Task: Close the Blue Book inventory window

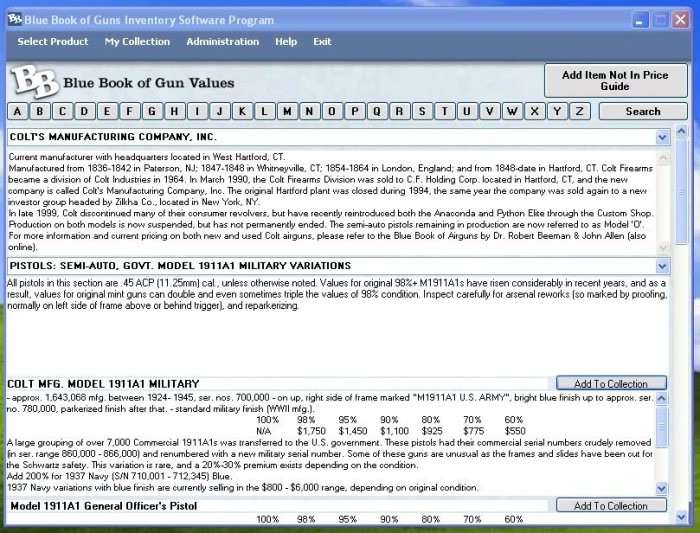Action: [680, 20]
